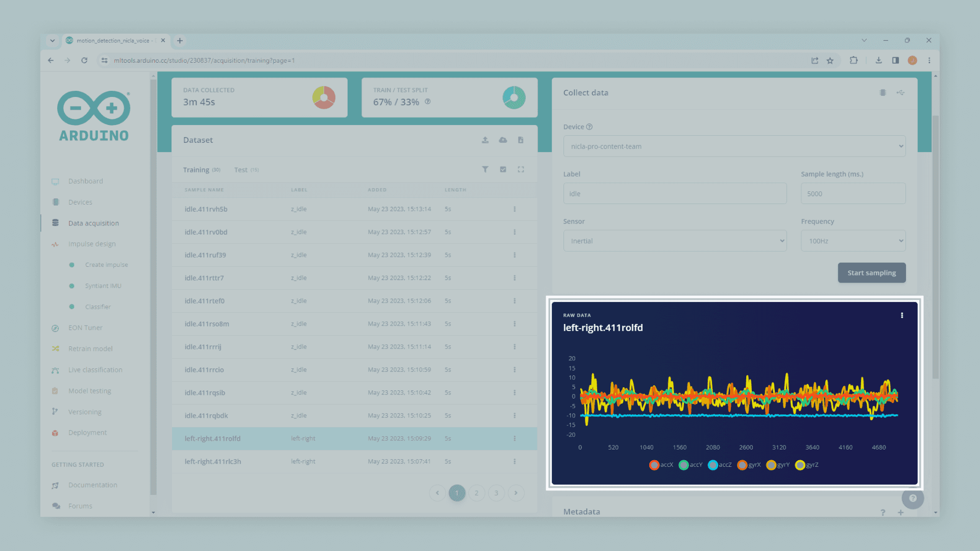This screenshot has width=980, height=551.
Task: Open the filter icon in the dataset list
Action: [x=485, y=169]
